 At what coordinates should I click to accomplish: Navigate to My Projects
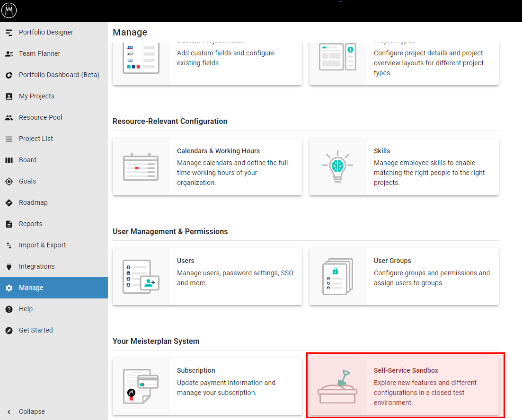[x=54, y=96]
